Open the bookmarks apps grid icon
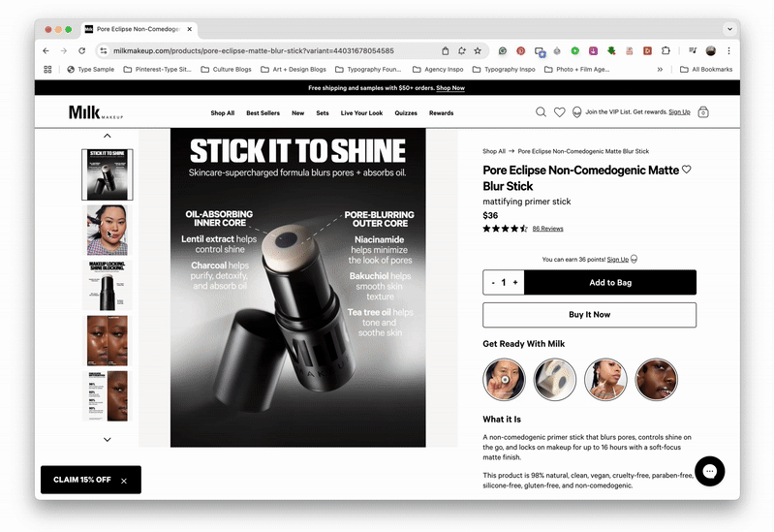This screenshot has width=774, height=532. pyautogui.click(x=47, y=70)
